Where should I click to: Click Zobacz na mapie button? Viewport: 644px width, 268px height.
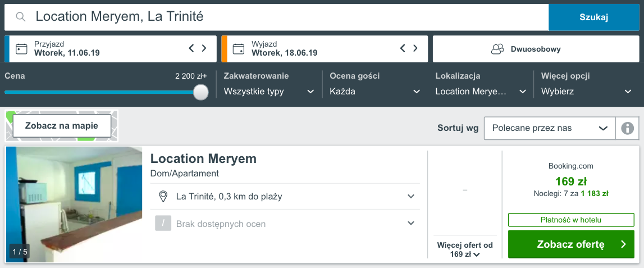click(62, 126)
